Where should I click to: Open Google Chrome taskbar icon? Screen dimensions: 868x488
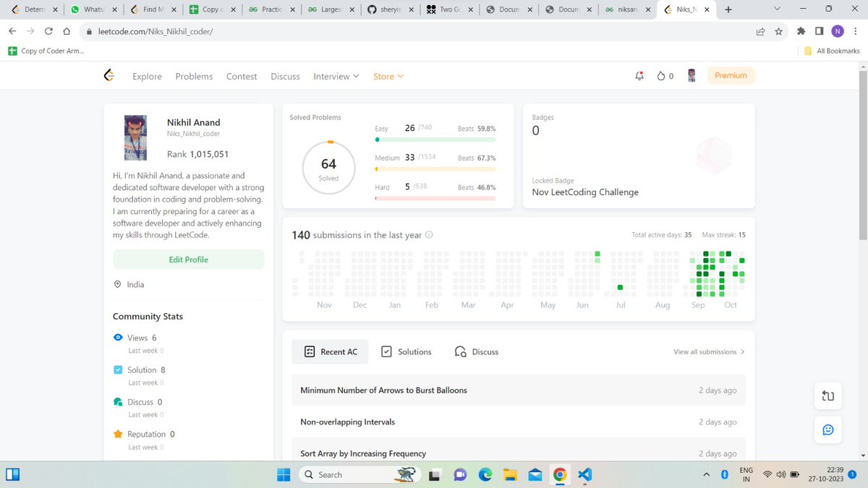(559, 475)
